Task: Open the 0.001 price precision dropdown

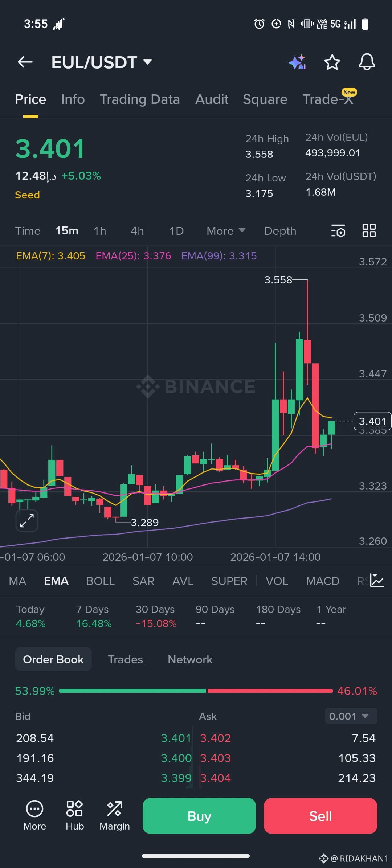Action: click(x=351, y=716)
